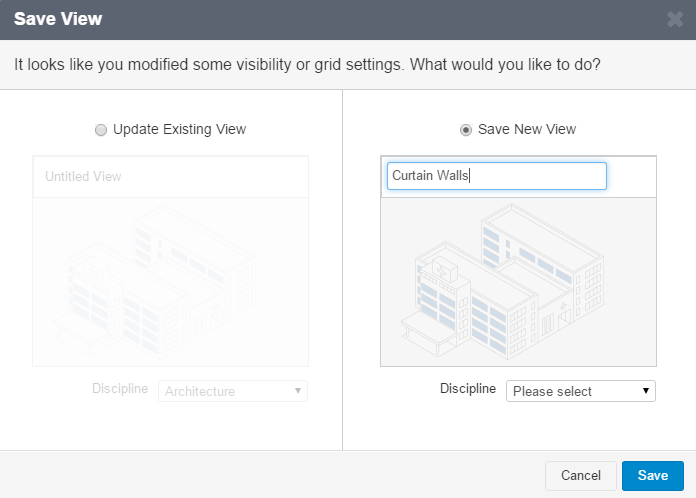Open the Please select discipline dropdown

click(x=580, y=391)
